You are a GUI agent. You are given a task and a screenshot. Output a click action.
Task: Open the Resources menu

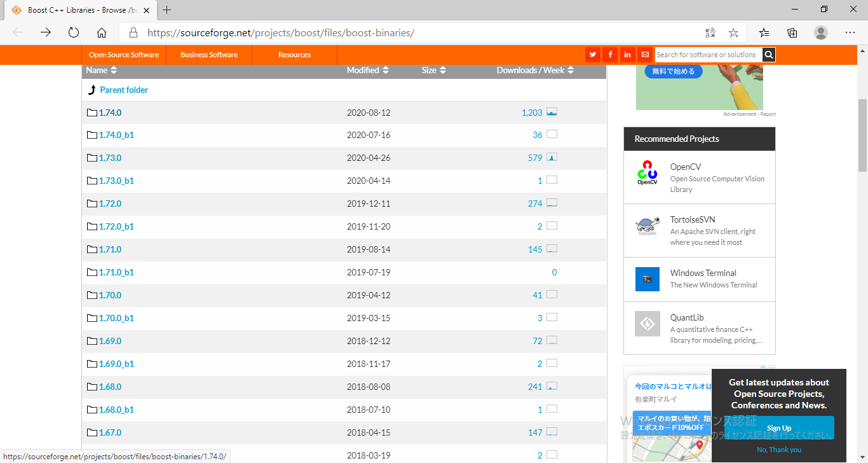tap(294, 55)
